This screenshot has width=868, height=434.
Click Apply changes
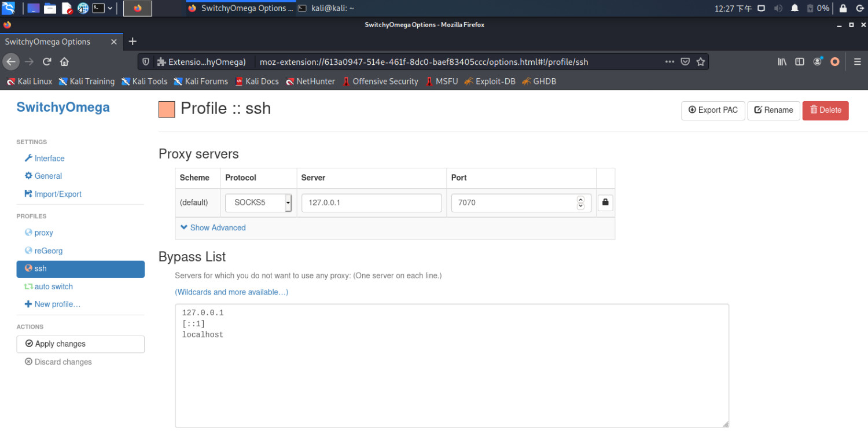[80, 344]
